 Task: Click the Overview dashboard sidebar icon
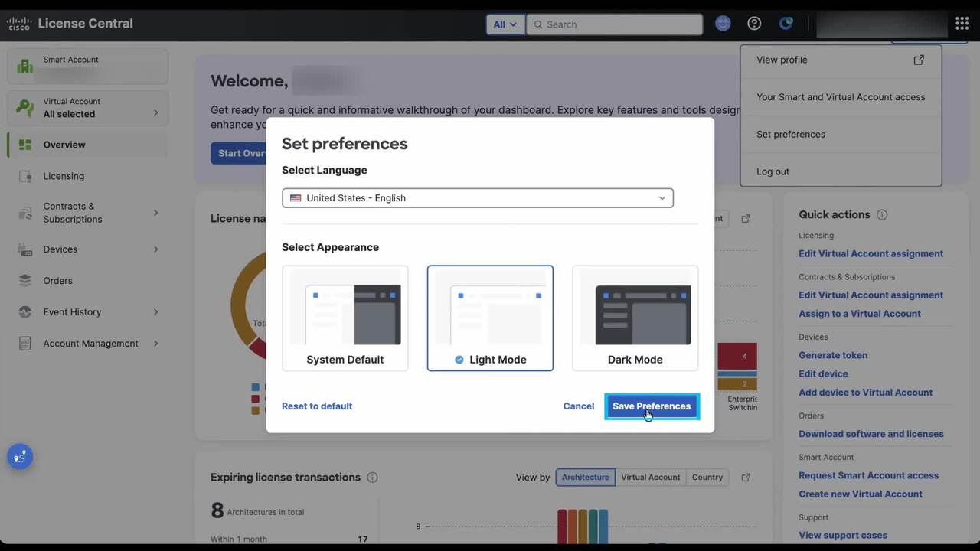point(25,145)
